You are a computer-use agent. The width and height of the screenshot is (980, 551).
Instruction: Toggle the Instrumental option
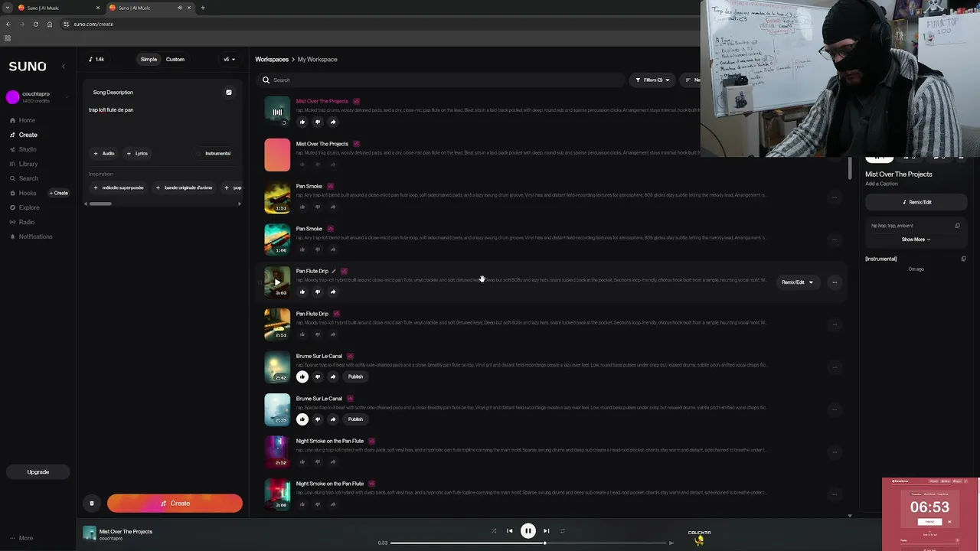[x=214, y=153]
